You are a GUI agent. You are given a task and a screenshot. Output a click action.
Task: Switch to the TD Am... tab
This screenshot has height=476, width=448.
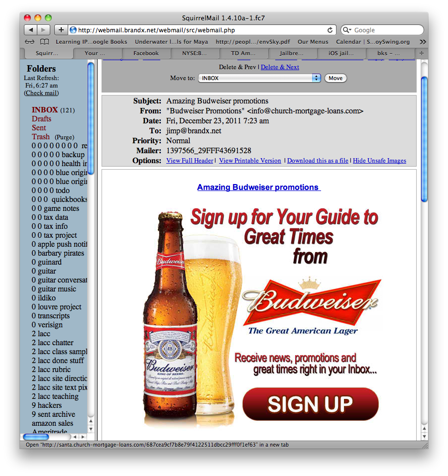(243, 53)
